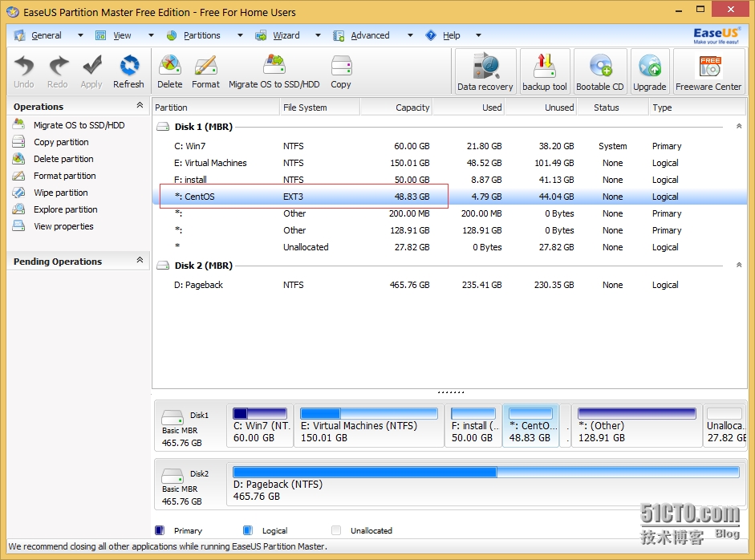Click the *: (Other) 128.91 GB block
The image size is (755, 560).
coord(636,426)
